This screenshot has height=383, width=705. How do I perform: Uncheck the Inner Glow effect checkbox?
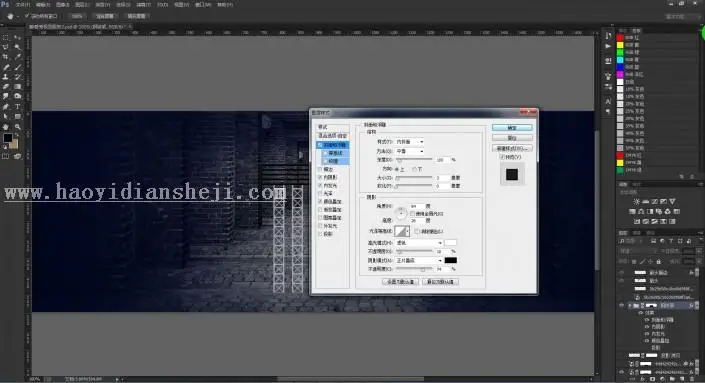[320, 185]
